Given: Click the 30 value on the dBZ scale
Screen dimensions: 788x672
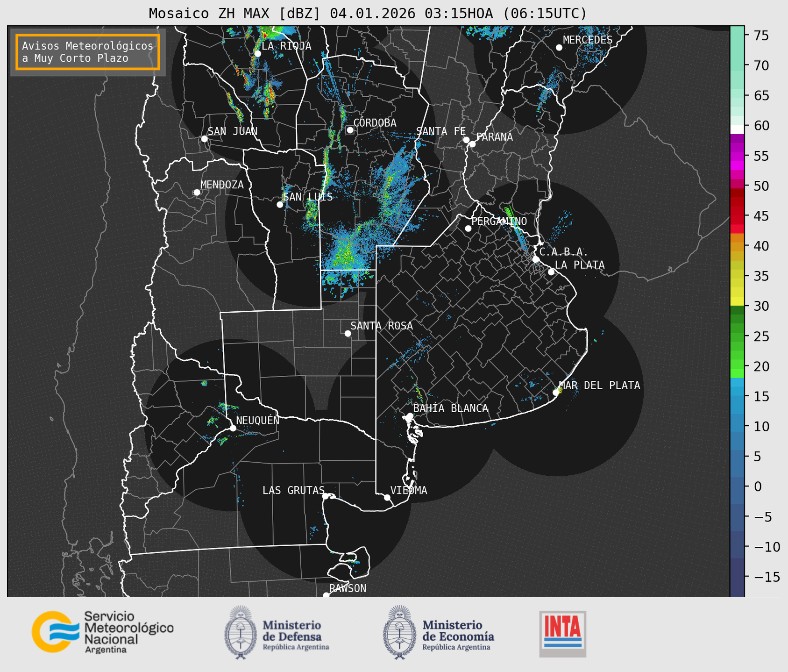Looking at the screenshot, I should coord(761,306).
